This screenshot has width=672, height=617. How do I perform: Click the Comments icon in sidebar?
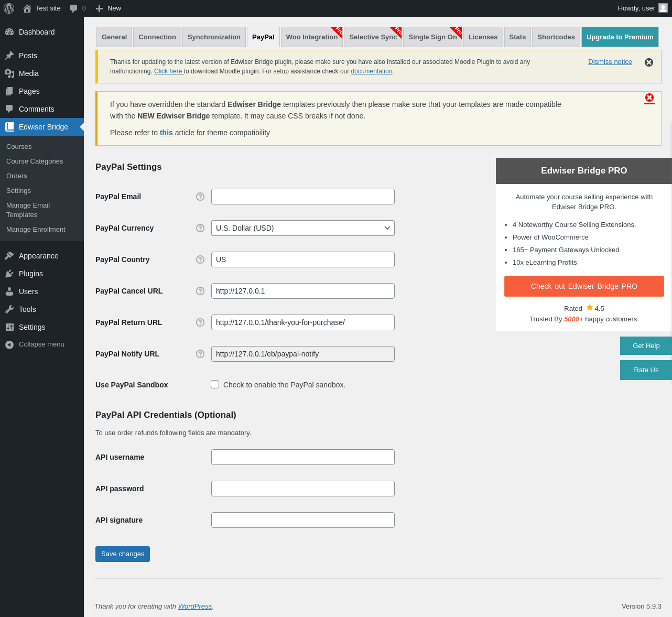(9, 109)
